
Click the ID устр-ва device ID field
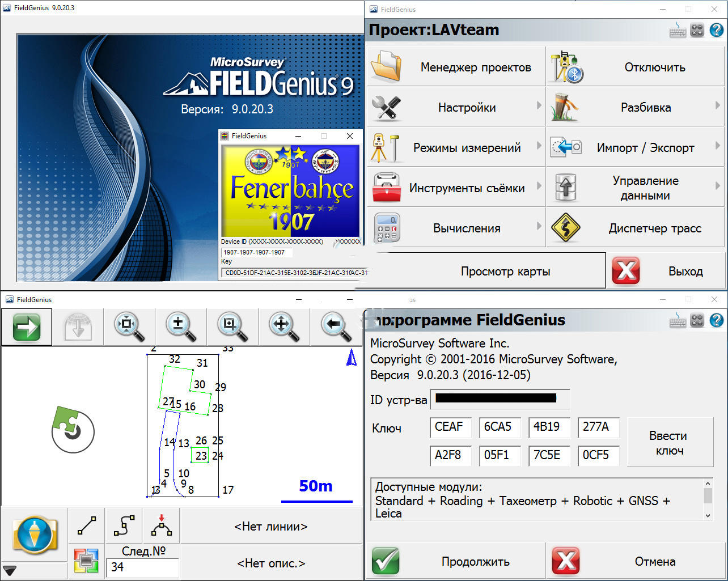[500, 399]
